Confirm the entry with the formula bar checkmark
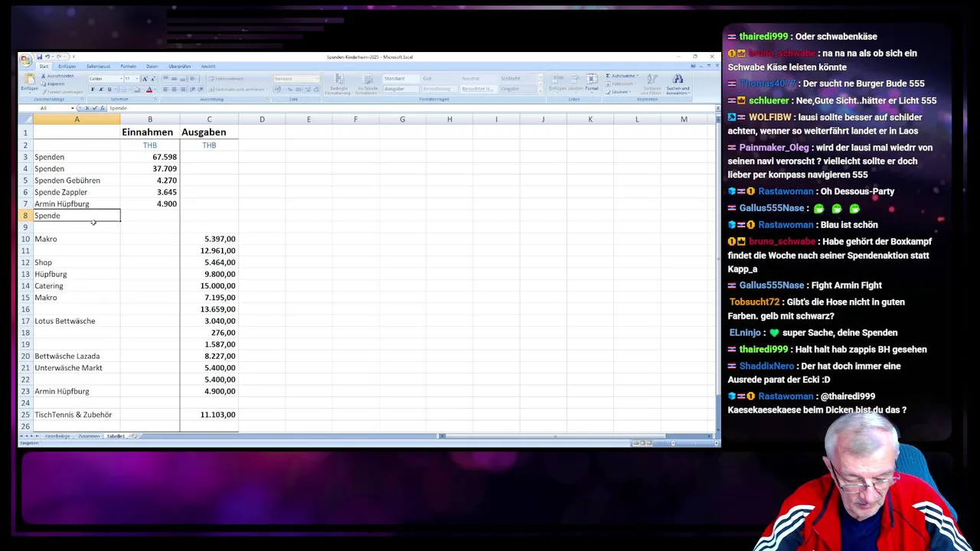 95,109
